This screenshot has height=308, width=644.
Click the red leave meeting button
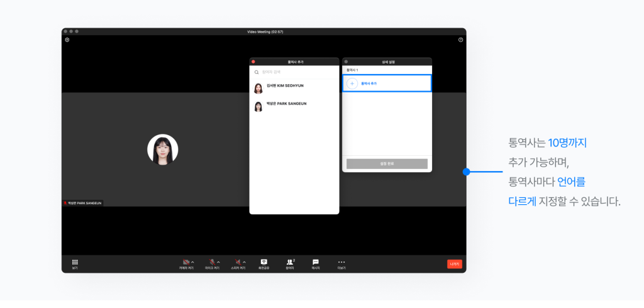coord(454,264)
